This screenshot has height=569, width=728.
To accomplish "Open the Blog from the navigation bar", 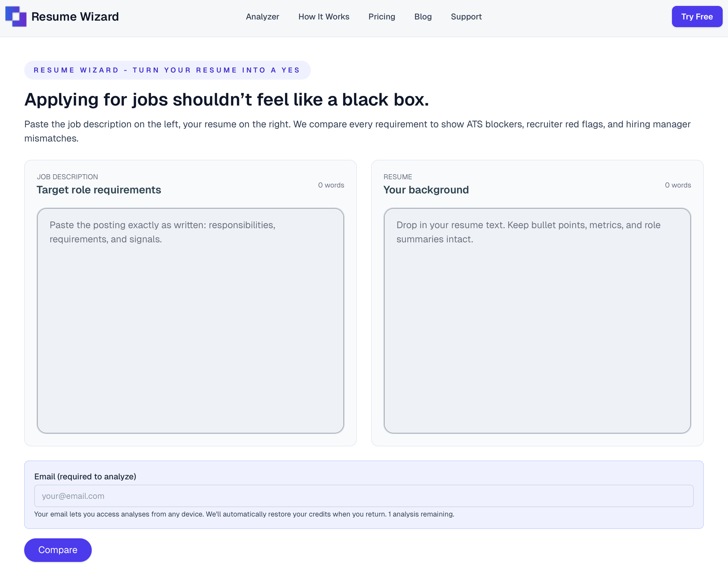I will point(423,16).
